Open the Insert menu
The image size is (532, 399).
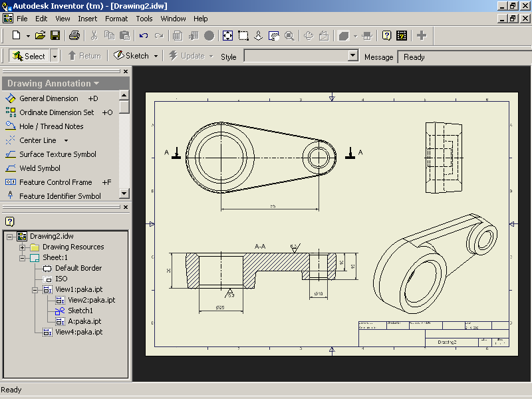(x=87, y=19)
